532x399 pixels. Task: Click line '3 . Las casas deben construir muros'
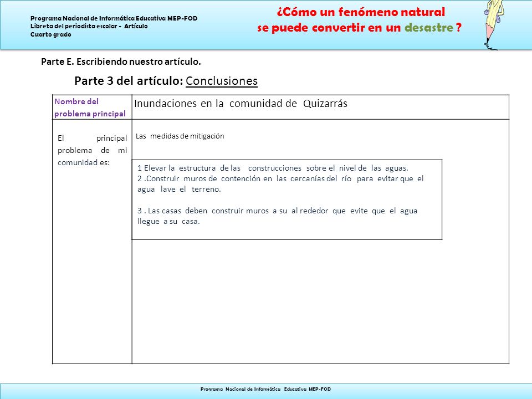pyautogui.click(x=278, y=211)
